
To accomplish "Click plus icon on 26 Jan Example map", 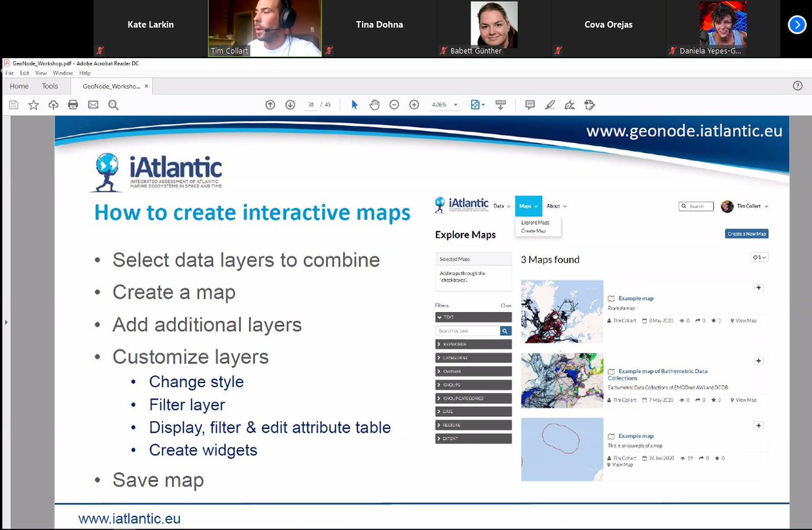I will (x=759, y=426).
